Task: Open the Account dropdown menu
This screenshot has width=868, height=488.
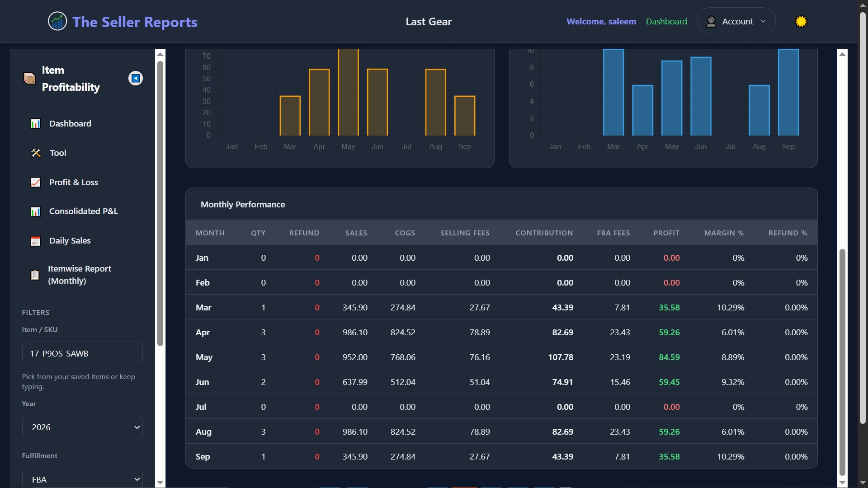Action: pos(736,21)
